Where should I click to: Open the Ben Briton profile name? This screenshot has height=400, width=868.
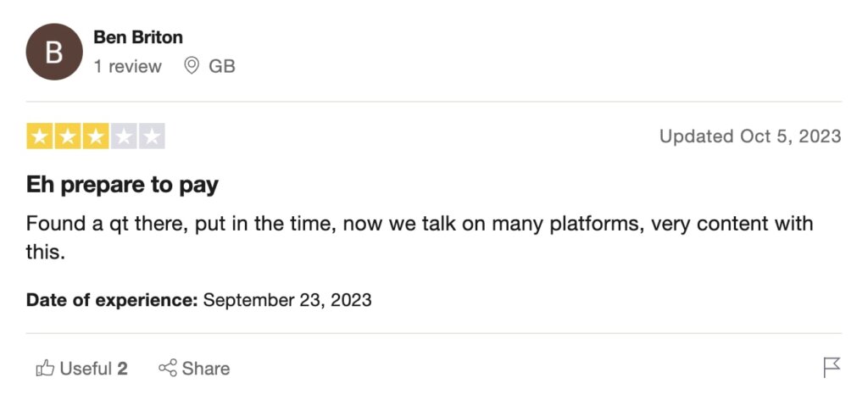[x=138, y=37]
